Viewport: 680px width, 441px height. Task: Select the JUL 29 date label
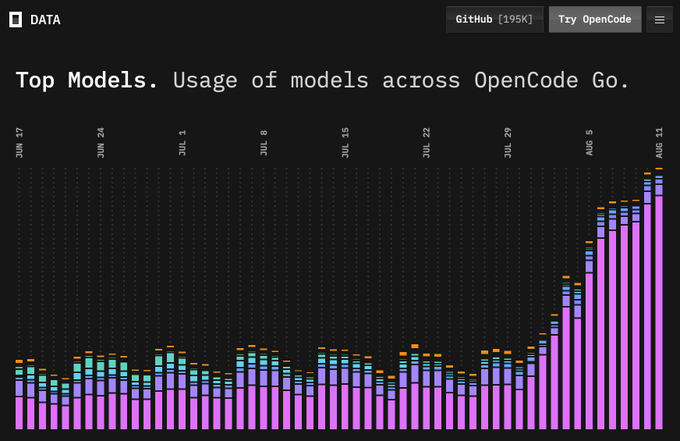click(x=508, y=143)
